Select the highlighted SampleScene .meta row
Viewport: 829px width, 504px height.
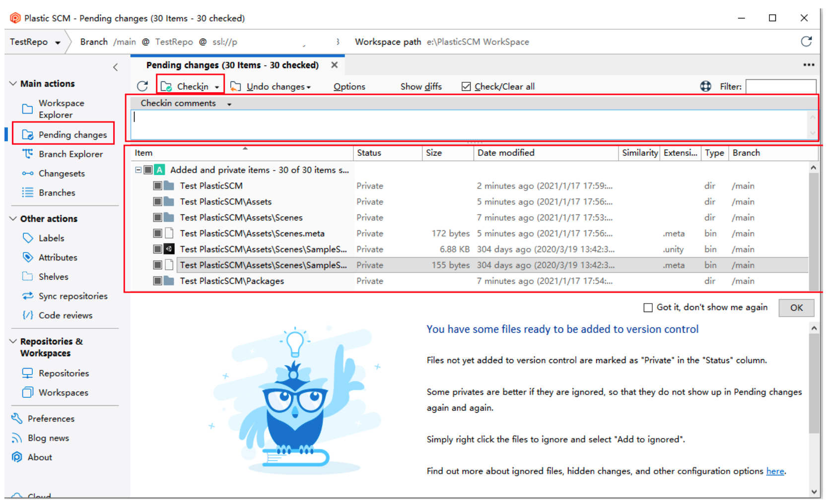tap(470, 265)
